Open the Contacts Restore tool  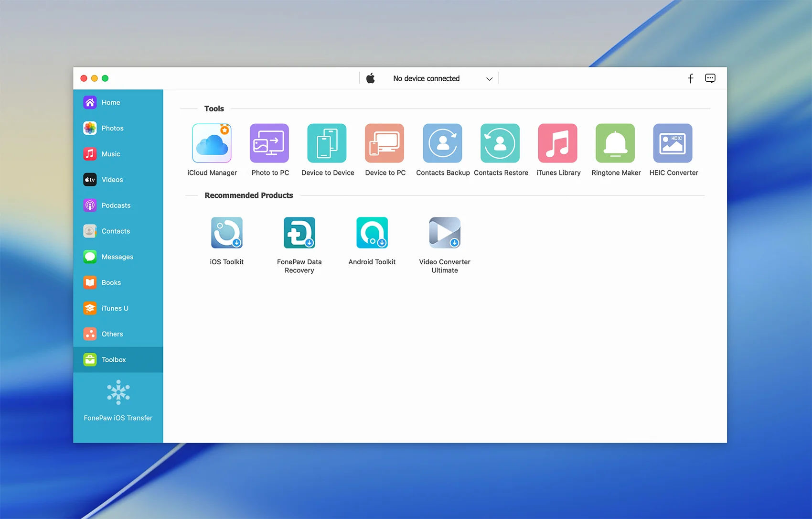point(500,143)
